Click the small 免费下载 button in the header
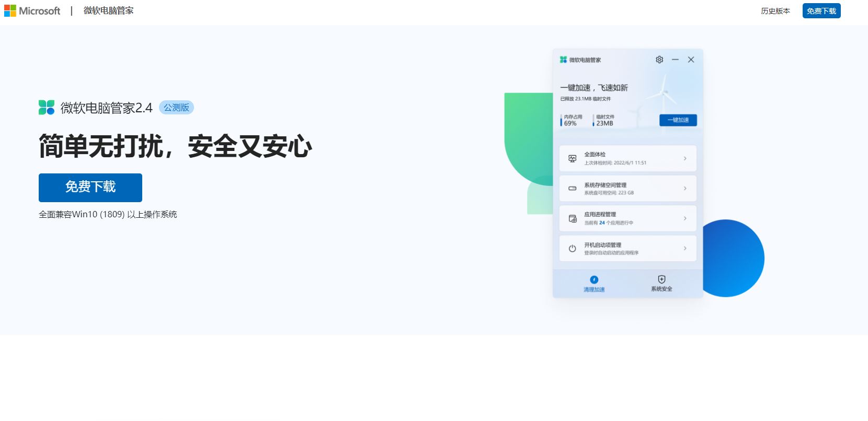Image resolution: width=868 pixels, height=421 pixels. (821, 11)
